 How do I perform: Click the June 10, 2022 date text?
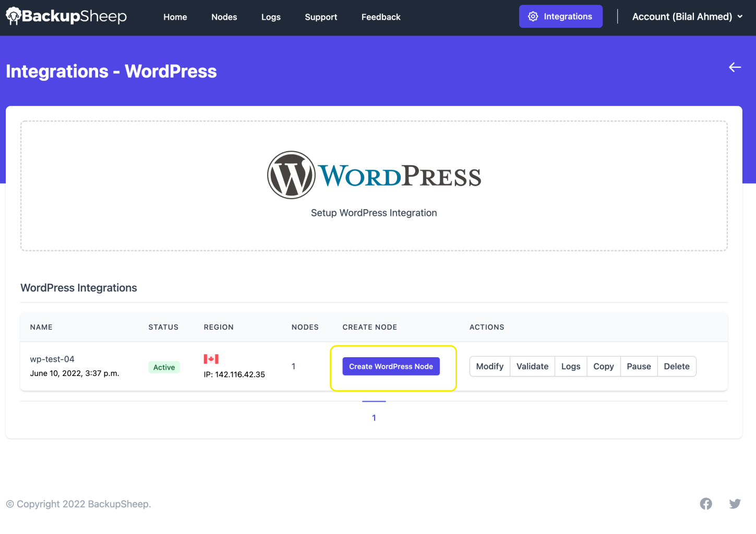75,373
